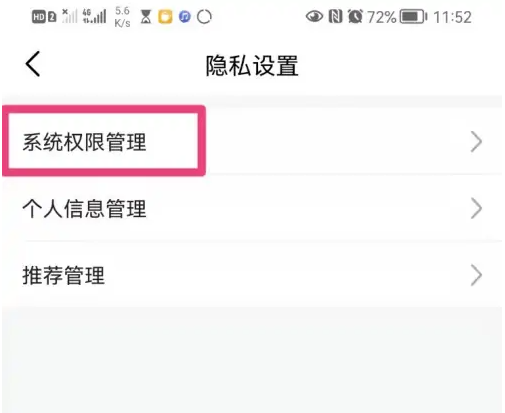Screen dimensions: 505x413
Task: Tap the alarm clock status icon
Action: [x=355, y=16]
